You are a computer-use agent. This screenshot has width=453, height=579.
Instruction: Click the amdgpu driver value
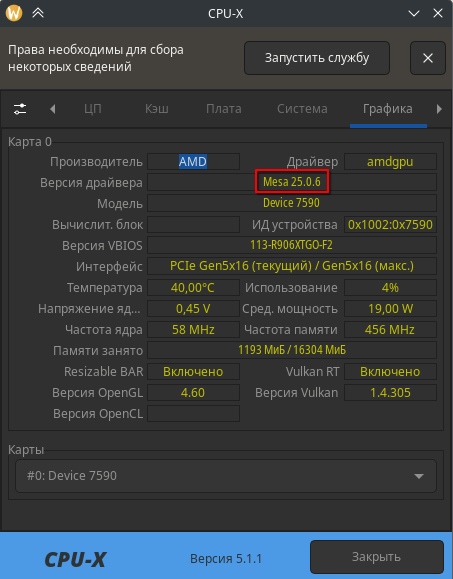click(x=390, y=162)
